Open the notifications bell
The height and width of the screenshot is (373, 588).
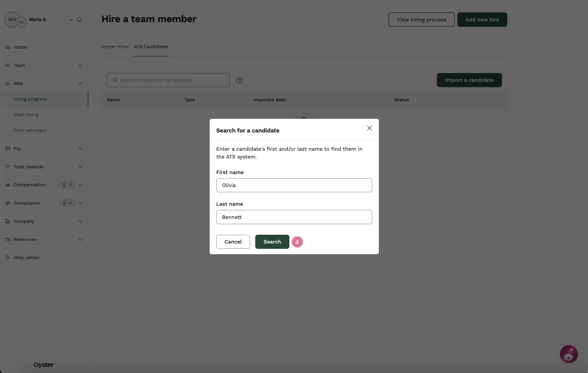[79, 19]
